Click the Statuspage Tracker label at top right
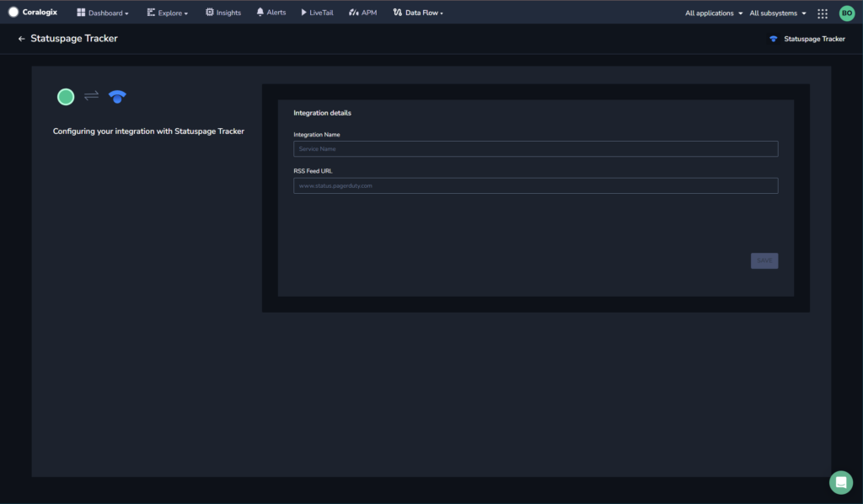This screenshot has width=863, height=504. tap(815, 39)
